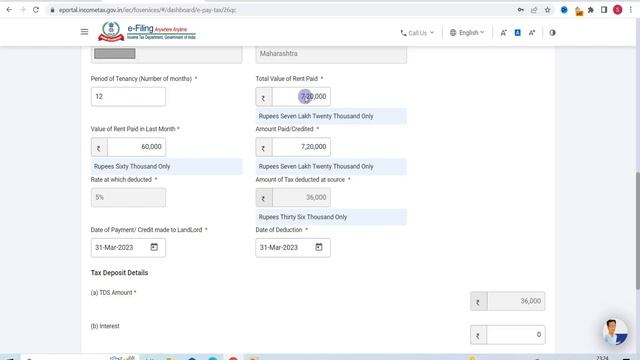Open Chrome three-dot menu
This screenshot has width=640, height=360.
[x=631, y=10]
